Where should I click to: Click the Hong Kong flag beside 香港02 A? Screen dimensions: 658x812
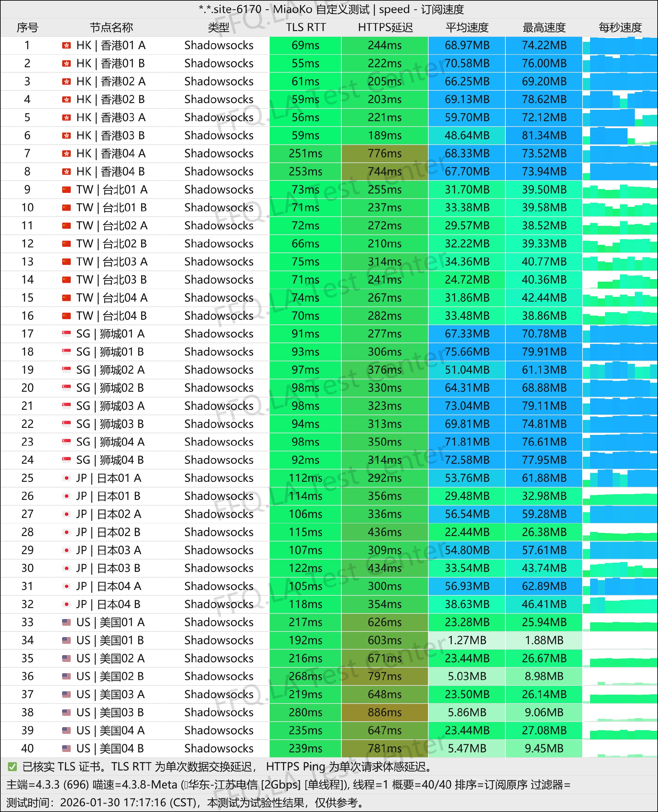(x=66, y=82)
